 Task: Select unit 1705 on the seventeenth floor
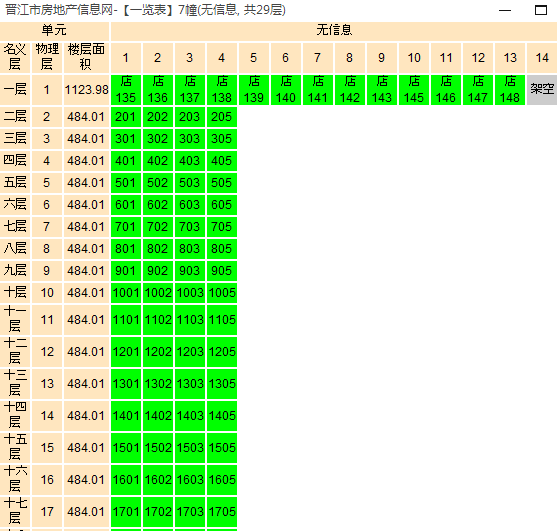click(x=222, y=512)
